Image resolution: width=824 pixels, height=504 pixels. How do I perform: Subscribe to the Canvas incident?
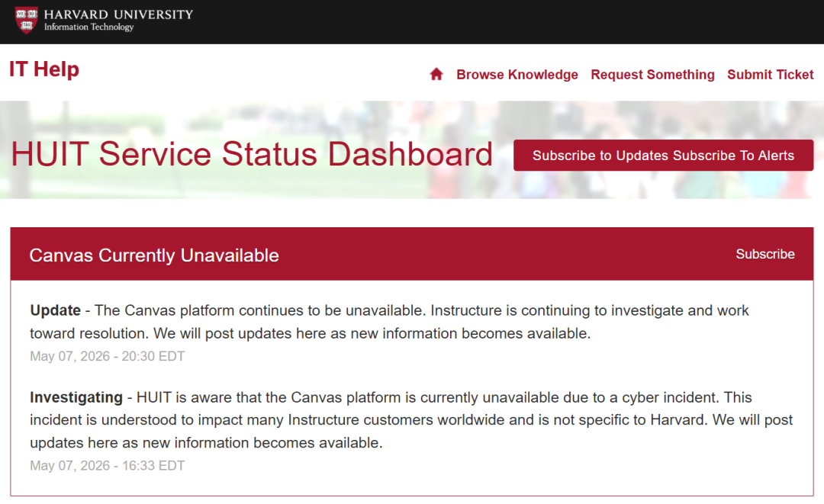click(765, 254)
